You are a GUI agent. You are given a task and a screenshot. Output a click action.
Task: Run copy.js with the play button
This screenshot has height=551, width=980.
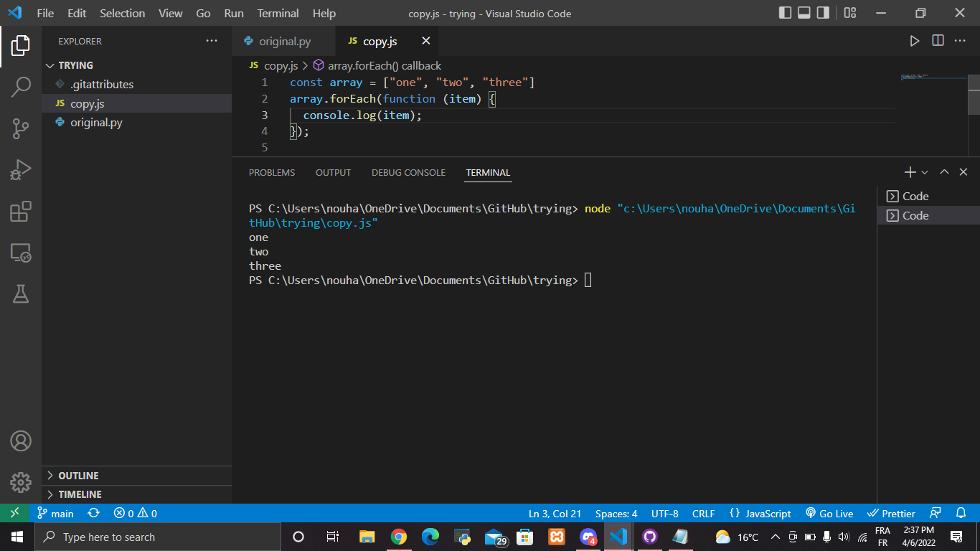[915, 41]
